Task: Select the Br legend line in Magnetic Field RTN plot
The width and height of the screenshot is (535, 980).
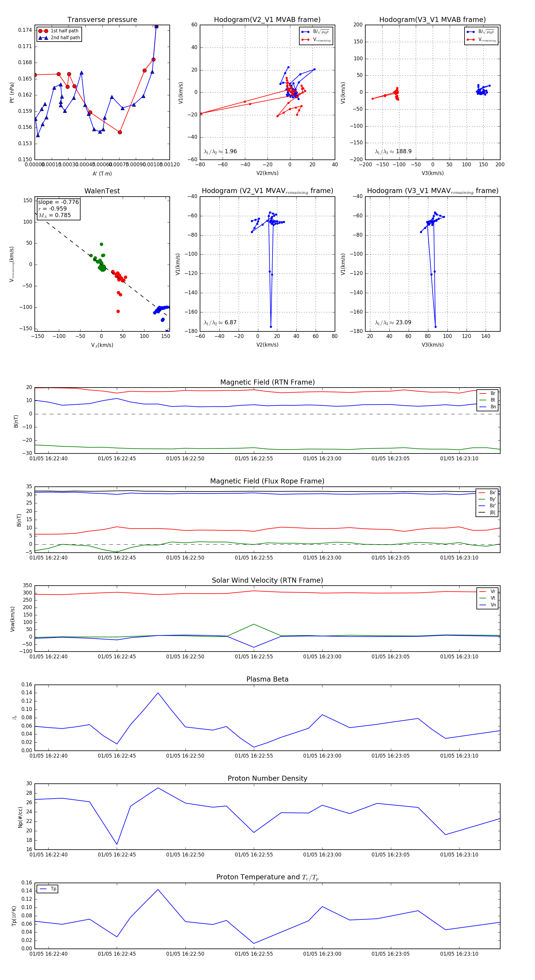Action: (483, 393)
